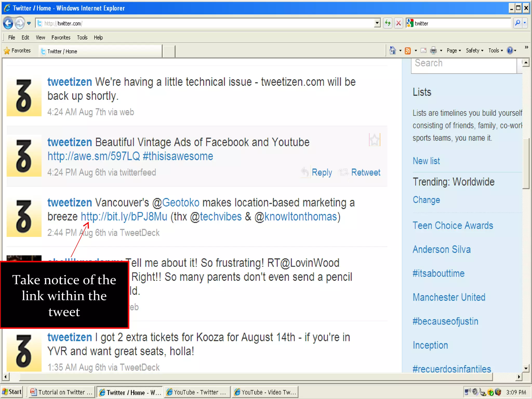
Task: Click Change under Trending Worldwide
Action: (426, 200)
